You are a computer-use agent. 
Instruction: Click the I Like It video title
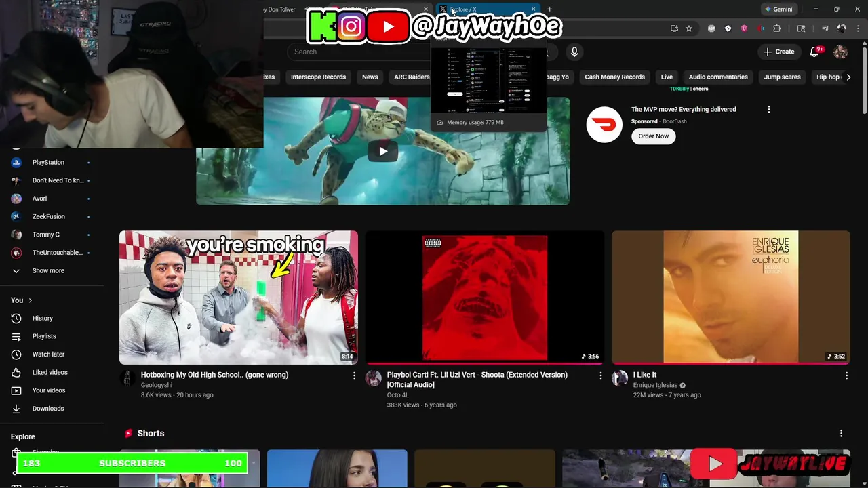tap(645, 375)
